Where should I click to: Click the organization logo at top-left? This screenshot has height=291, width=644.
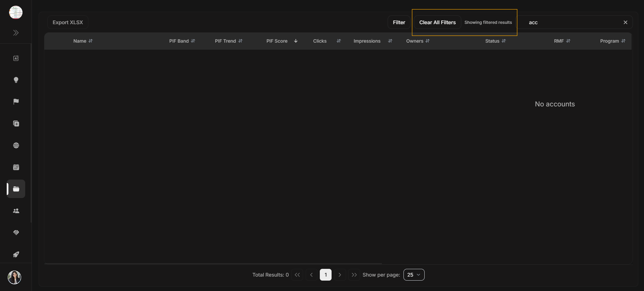click(15, 12)
